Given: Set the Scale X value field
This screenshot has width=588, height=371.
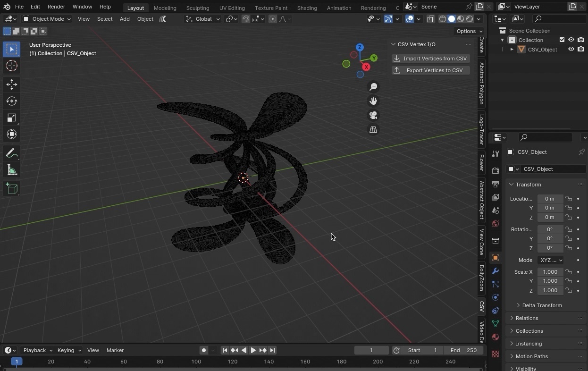Looking at the screenshot, I should pos(550,272).
